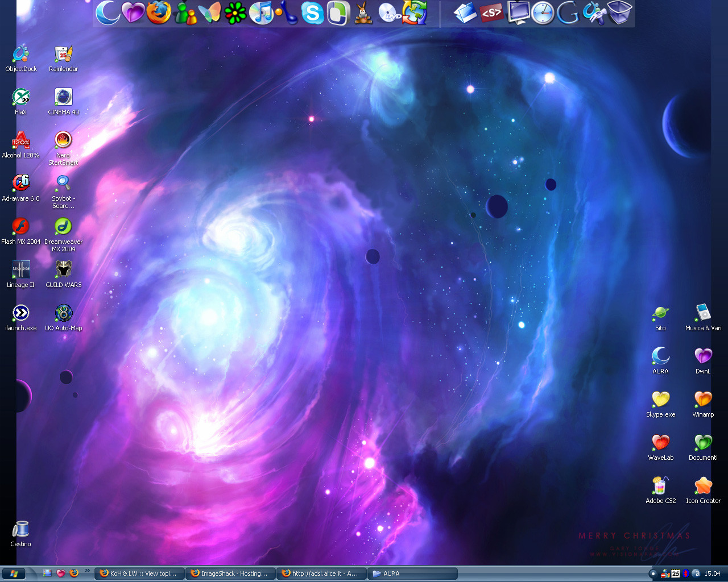Click the monitor icon in the dock
Viewport: 728px width, 582px height.
pyautogui.click(x=518, y=13)
